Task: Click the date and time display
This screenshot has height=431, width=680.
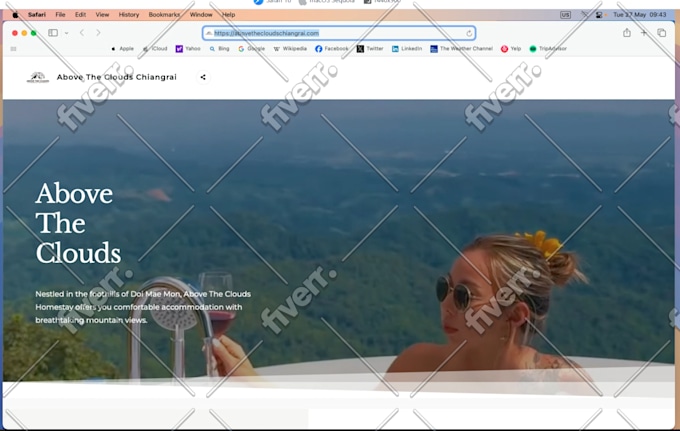Action: pyautogui.click(x=640, y=15)
